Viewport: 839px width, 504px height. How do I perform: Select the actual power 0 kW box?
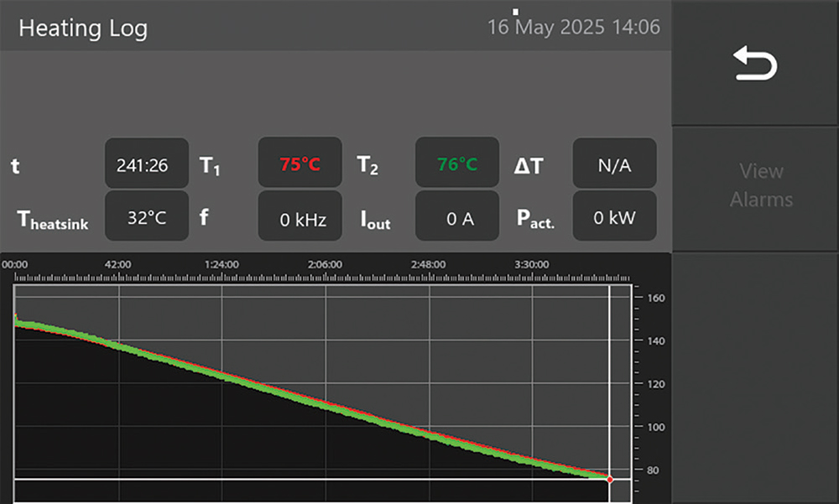pos(614,217)
